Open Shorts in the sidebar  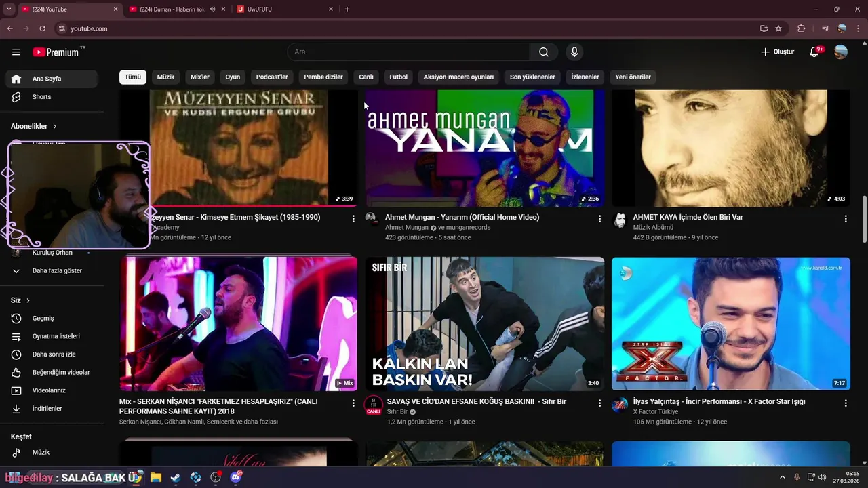tap(52, 97)
